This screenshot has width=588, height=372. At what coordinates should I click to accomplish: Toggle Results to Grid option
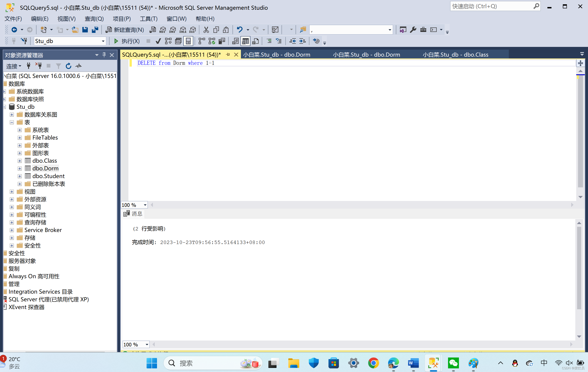(245, 41)
